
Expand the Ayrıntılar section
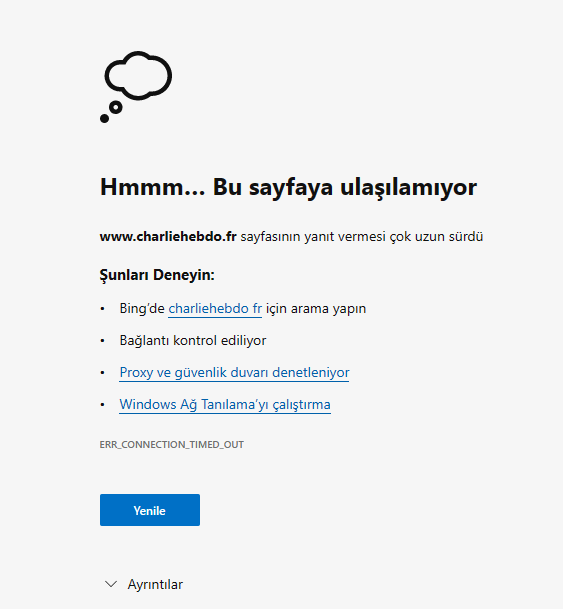click(144, 584)
